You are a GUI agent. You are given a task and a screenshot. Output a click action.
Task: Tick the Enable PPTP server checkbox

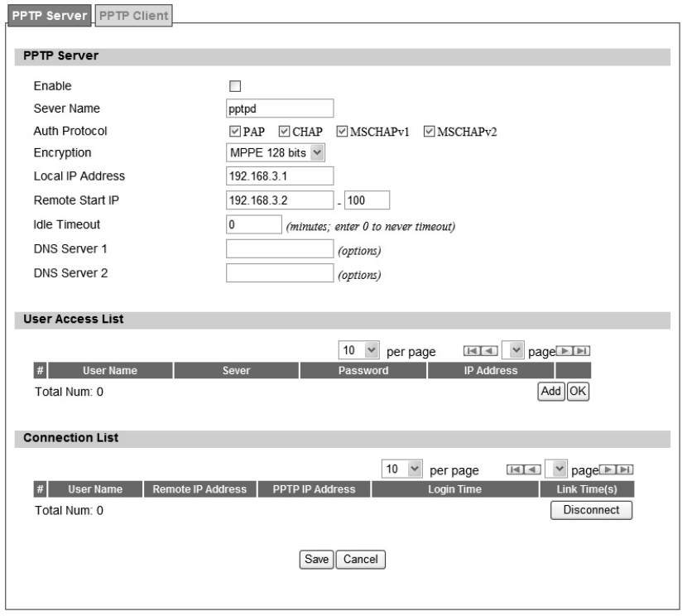point(235,86)
